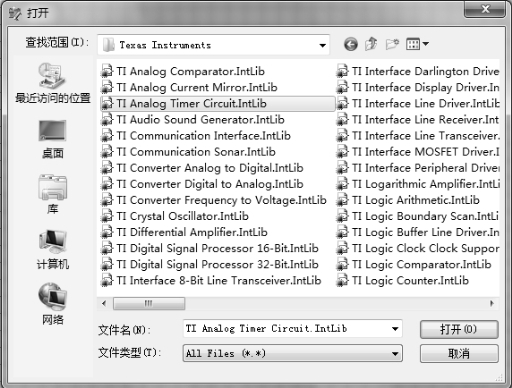Image resolution: width=512 pixels, height=388 pixels.
Task: Select TI Analog Current Mirror.IntLib file icon
Action: coord(107,87)
